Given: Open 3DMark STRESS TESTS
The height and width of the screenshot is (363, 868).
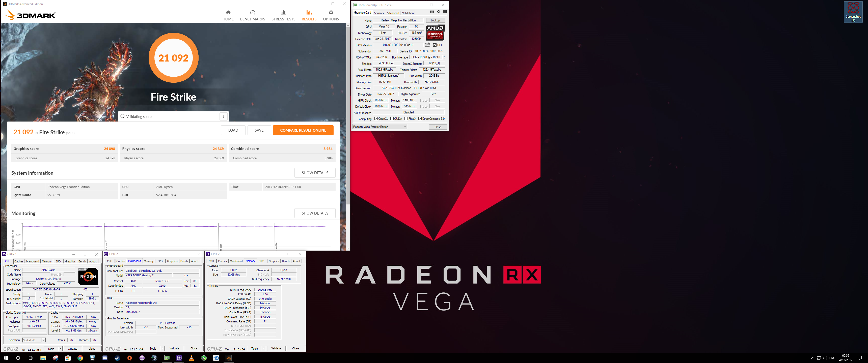Looking at the screenshot, I should [283, 15].
